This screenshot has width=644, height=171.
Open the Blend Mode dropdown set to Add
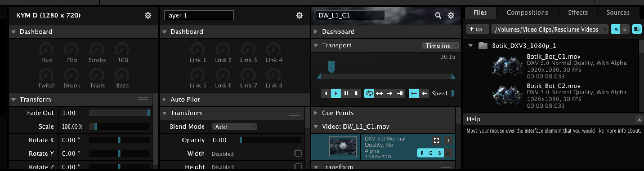click(x=234, y=127)
